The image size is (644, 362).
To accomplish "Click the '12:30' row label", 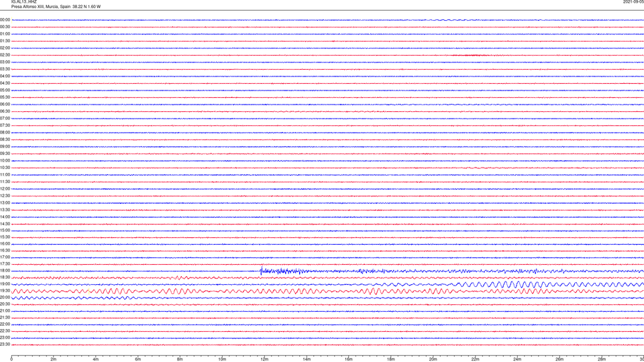I will tap(5, 196).
